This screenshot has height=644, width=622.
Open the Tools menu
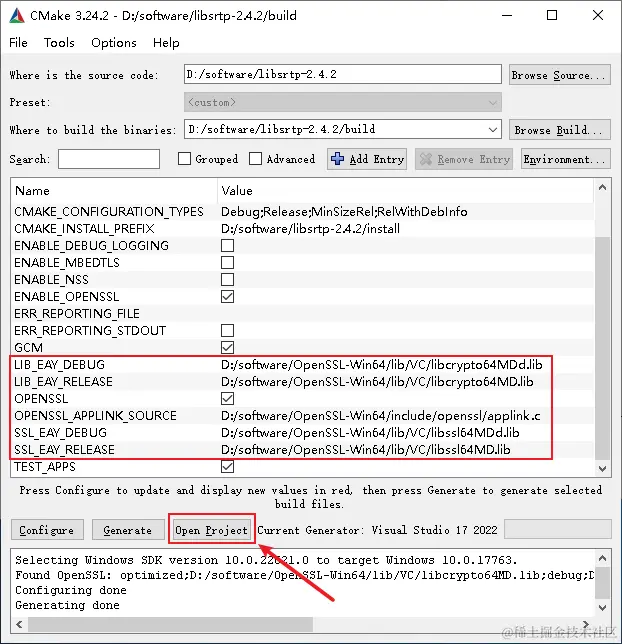[59, 43]
